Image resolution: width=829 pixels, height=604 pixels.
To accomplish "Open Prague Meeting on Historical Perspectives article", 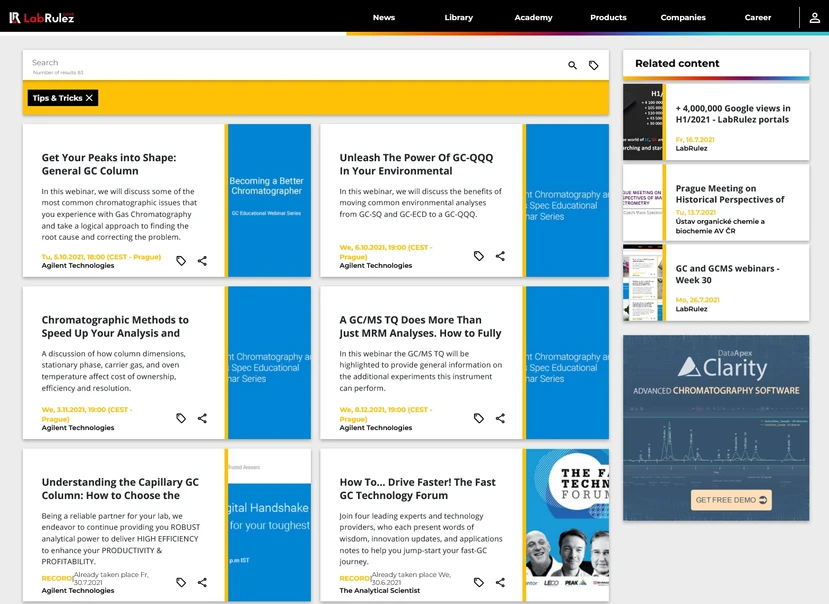I will point(730,194).
